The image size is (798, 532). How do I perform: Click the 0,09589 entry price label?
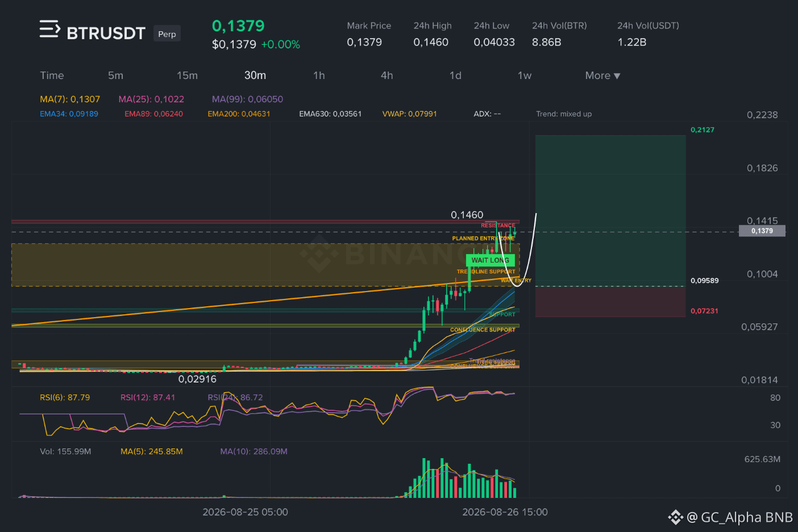[704, 281]
